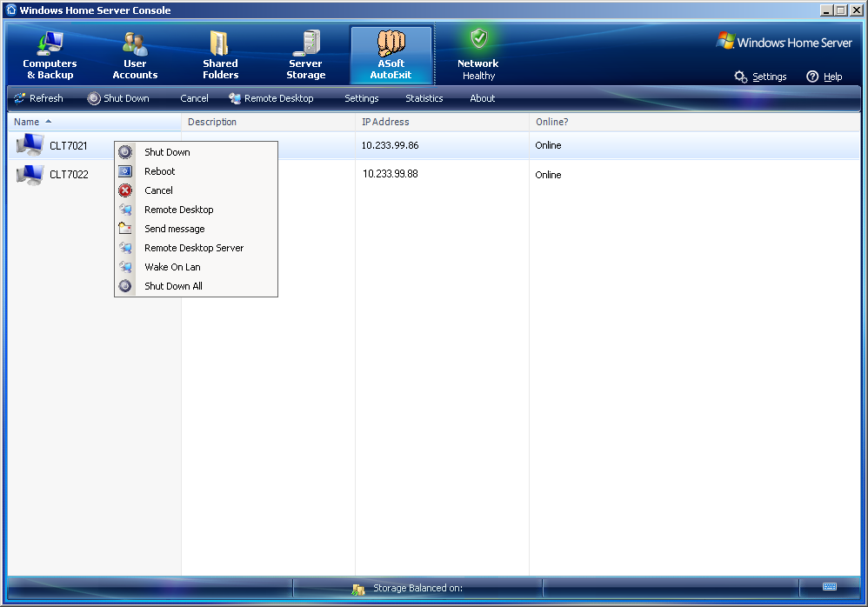Click the Help question mark icon
868x607 pixels.
812,77
